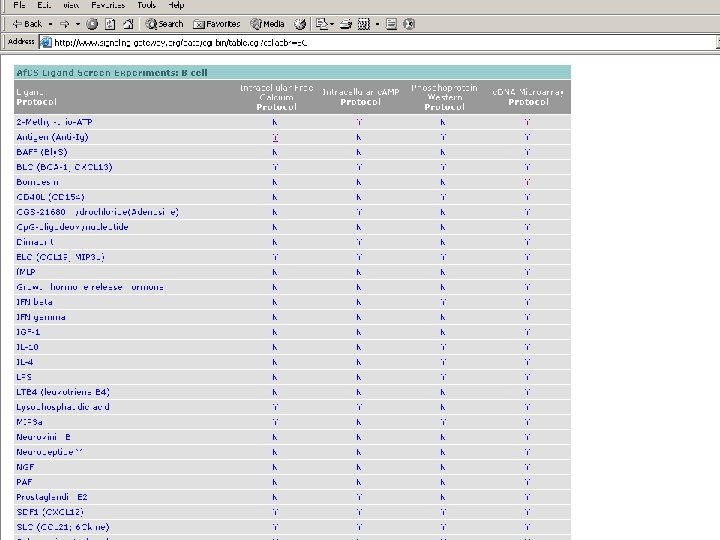
Task: Go back with the Back button
Action: (27, 24)
